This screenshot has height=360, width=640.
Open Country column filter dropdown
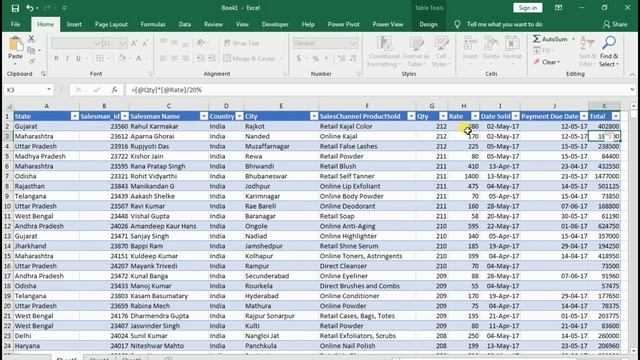click(x=239, y=116)
